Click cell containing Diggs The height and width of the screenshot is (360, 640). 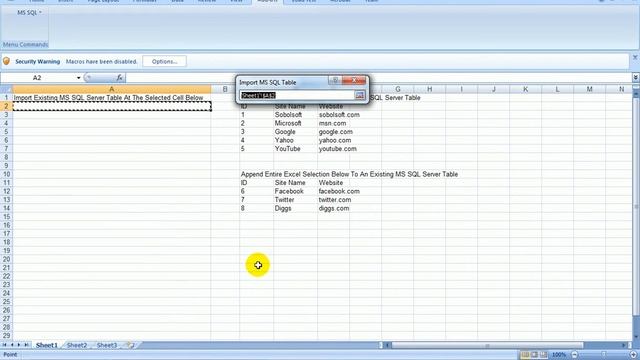coord(295,208)
